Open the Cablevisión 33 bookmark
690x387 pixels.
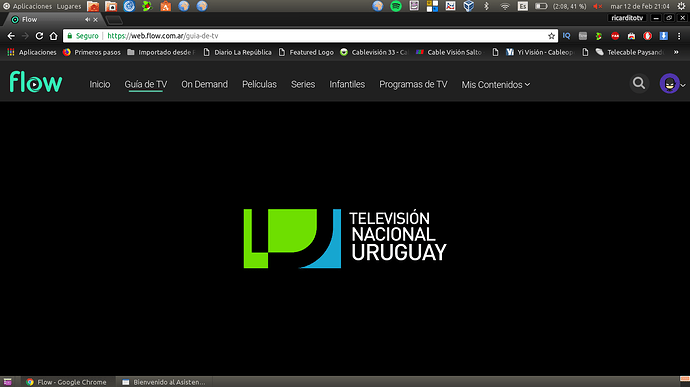pos(374,52)
